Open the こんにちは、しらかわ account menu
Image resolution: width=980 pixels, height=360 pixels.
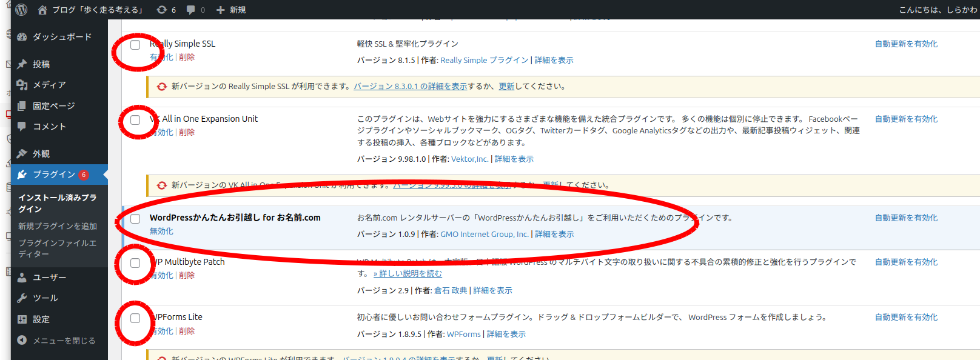[x=938, y=10]
